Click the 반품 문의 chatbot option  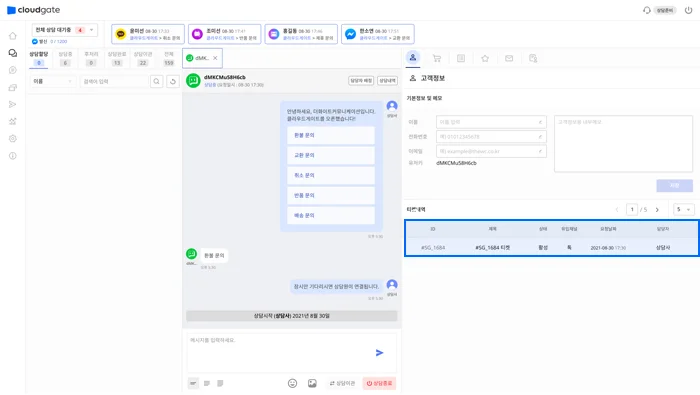[x=331, y=195]
